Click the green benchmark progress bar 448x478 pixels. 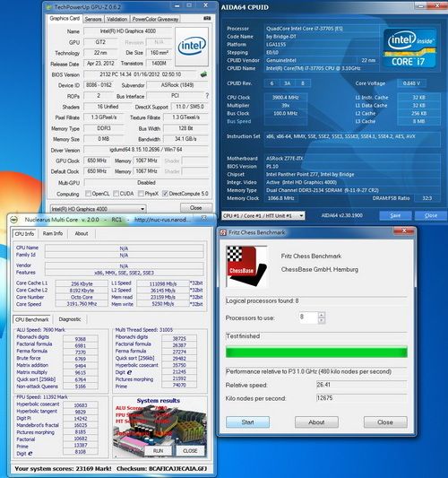pos(316,352)
